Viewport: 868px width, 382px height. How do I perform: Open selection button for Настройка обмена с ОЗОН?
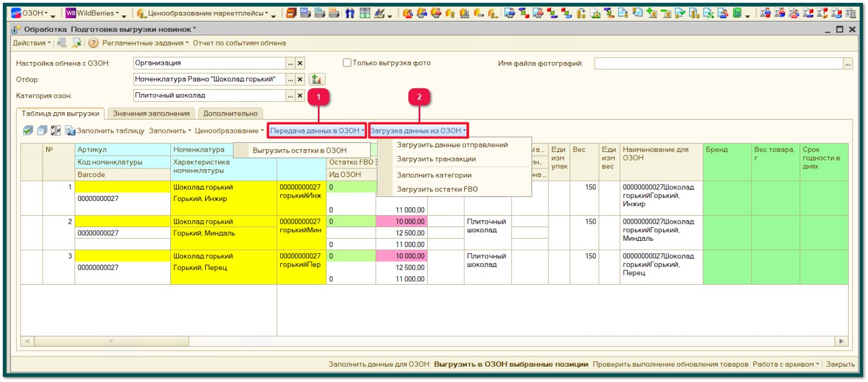(x=290, y=63)
